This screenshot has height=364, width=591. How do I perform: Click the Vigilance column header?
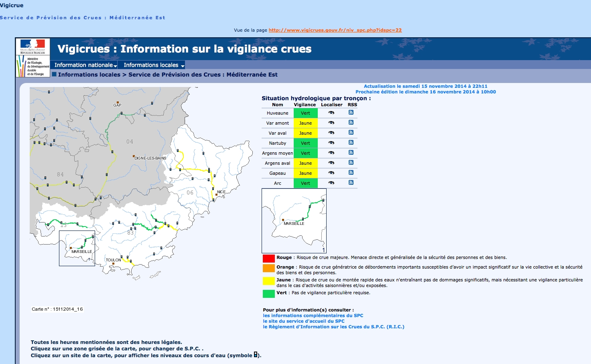pos(305,105)
